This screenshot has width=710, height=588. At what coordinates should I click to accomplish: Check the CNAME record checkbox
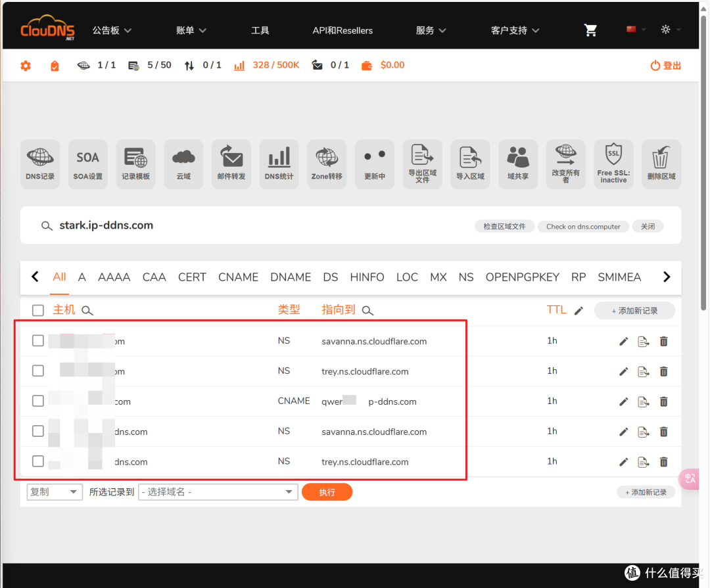click(x=38, y=401)
